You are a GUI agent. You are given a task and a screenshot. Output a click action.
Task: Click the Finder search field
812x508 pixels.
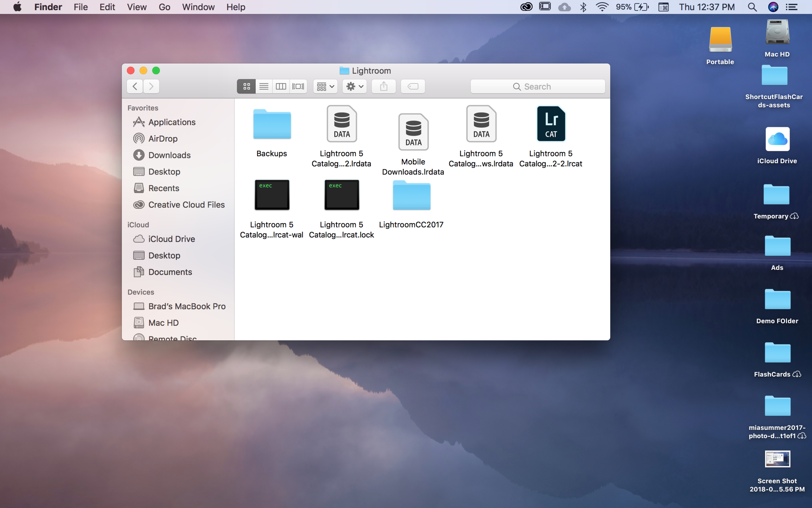click(x=538, y=86)
